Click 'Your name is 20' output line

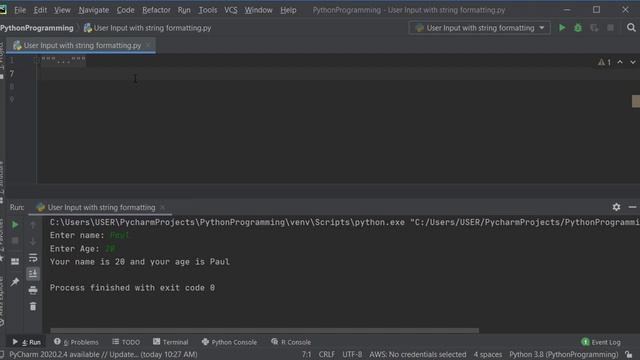pos(140,262)
